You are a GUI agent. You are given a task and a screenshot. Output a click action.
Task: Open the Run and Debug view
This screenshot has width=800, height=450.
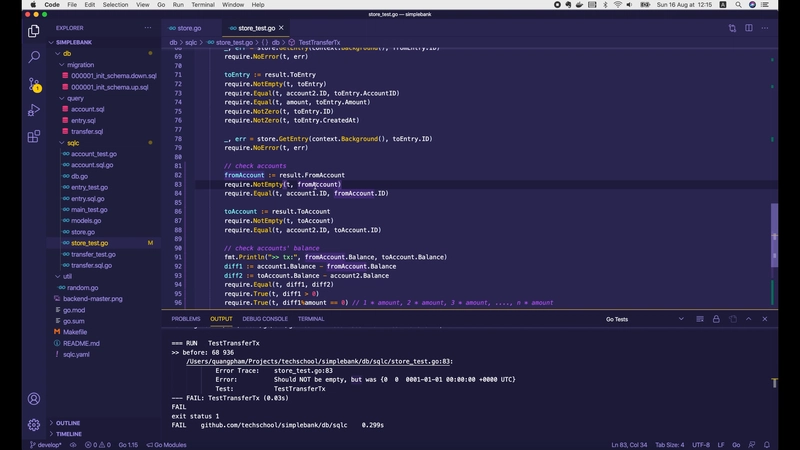point(33,110)
